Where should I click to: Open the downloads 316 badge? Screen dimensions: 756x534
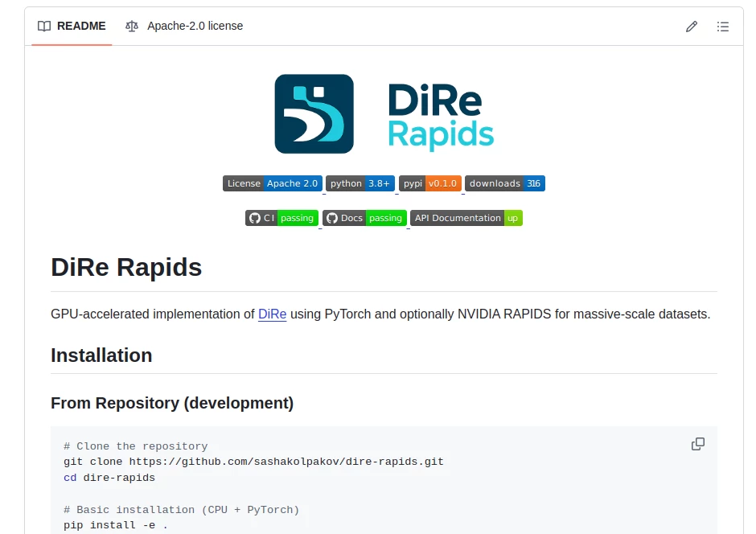pyautogui.click(x=505, y=183)
